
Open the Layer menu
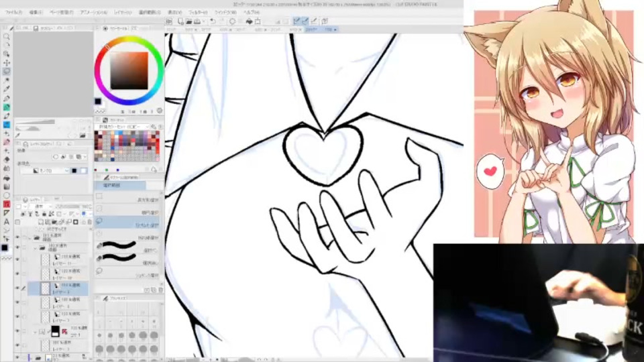pos(123,12)
